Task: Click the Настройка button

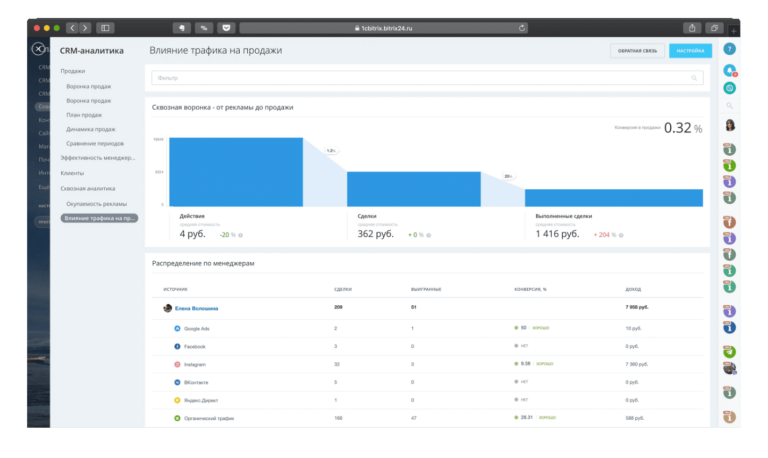Action: pyautogui.click(x=690, y=50)
